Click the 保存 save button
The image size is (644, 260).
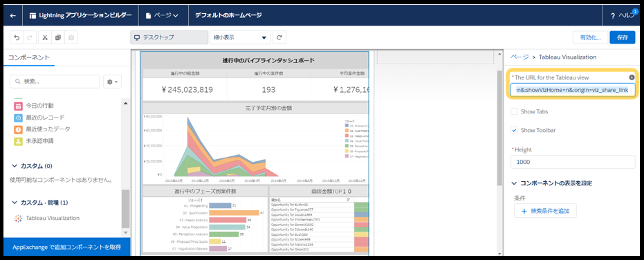pyautogui.click(x=623, y=37)
